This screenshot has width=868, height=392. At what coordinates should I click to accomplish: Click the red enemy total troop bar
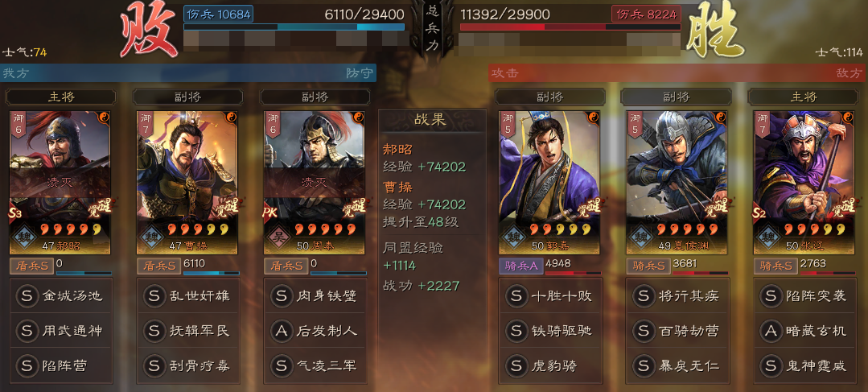tap(570, 27)
